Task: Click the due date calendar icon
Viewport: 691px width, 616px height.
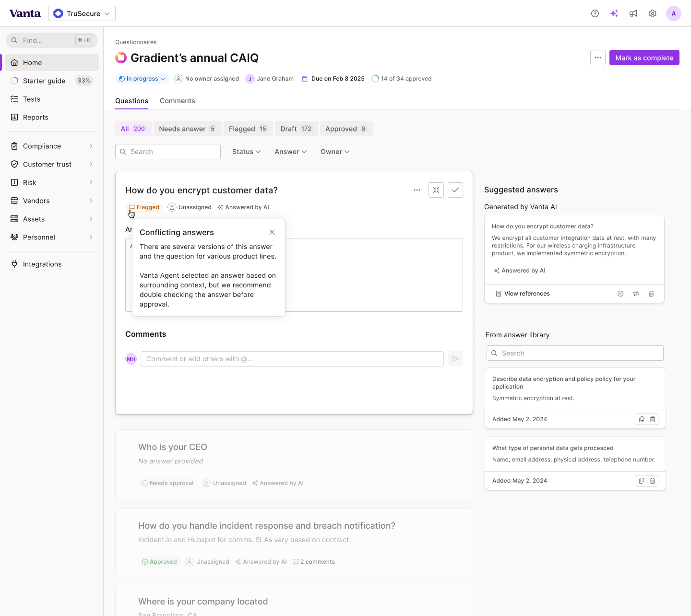Action: 305,79
